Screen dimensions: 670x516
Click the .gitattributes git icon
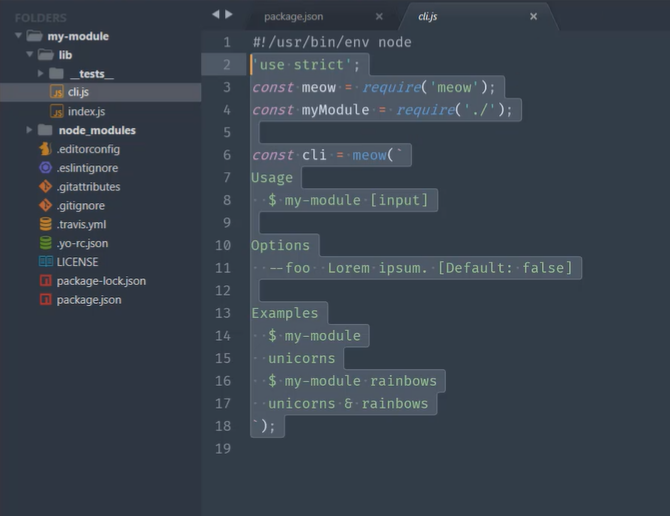pyautogui.click(x=45, y=186)
